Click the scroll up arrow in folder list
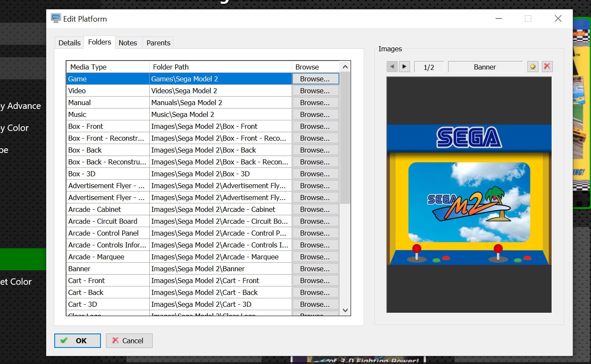 [x=345, y=67]
